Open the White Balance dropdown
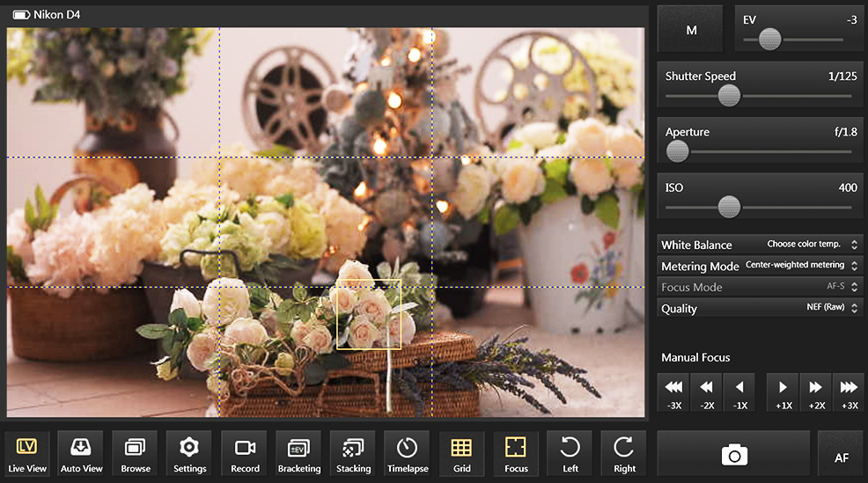 click(760, 244)
